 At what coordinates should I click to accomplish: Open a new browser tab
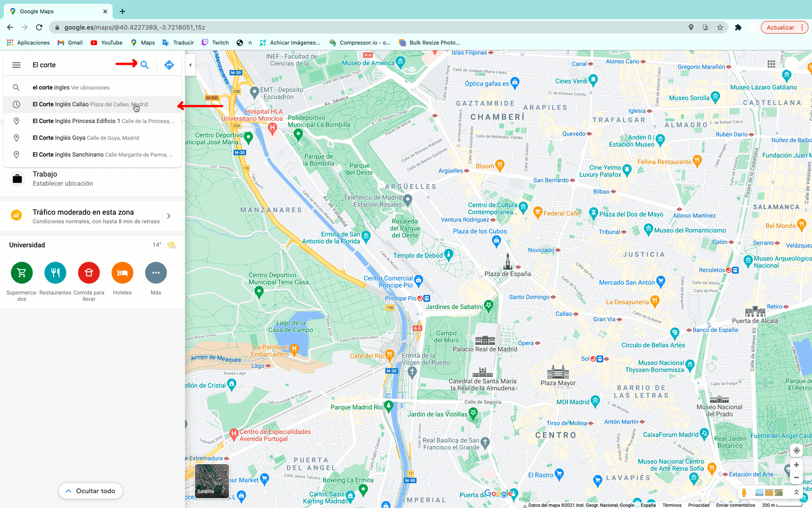click(122, 11)
